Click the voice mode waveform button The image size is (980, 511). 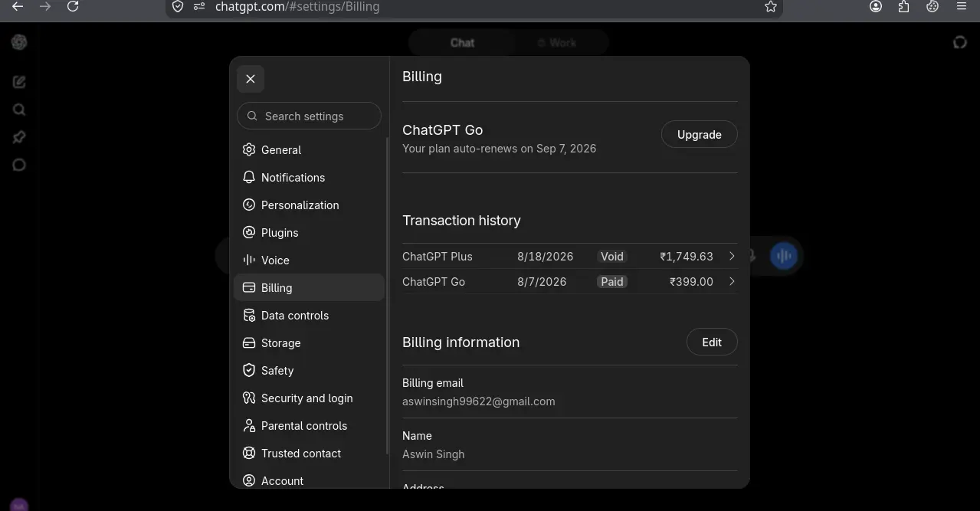783,256
